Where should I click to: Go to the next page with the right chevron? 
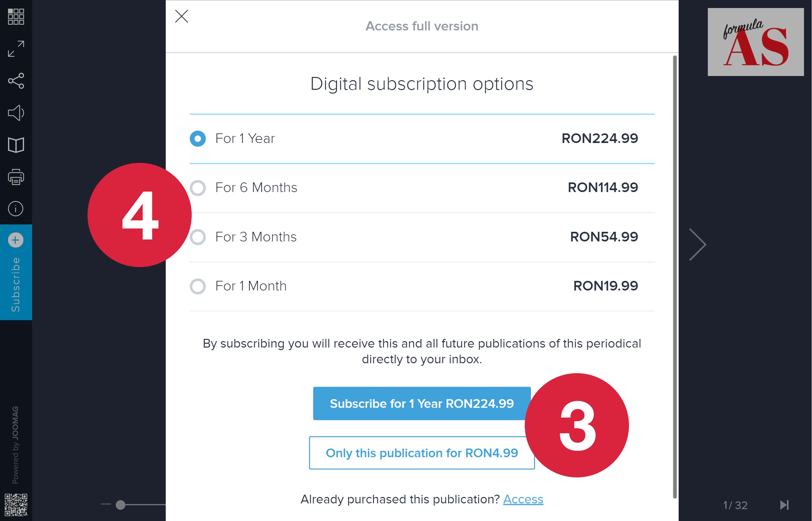click(x=698, y=245)
